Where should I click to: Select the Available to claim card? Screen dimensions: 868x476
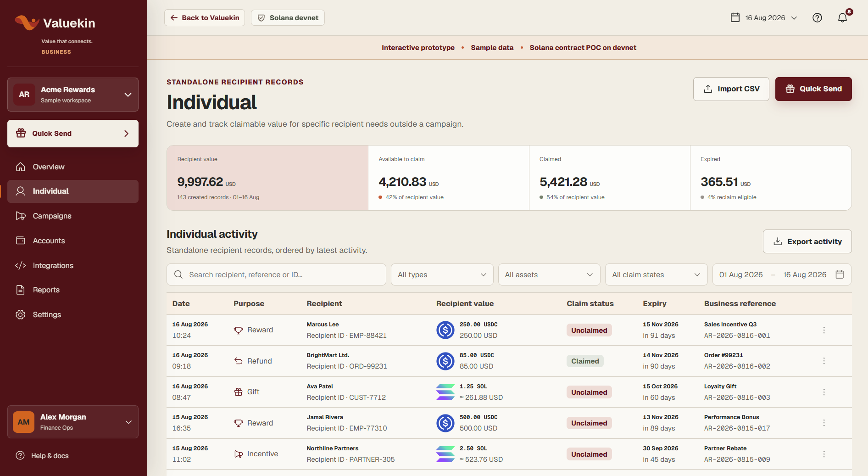click(449, 178)
